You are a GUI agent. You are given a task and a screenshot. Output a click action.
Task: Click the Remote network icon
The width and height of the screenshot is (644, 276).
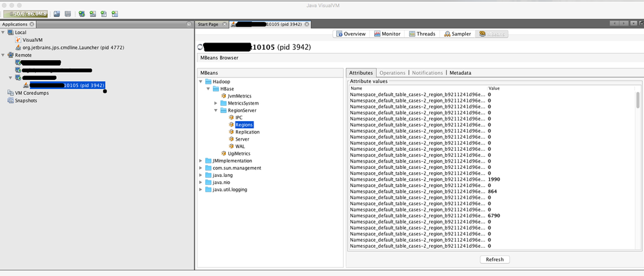11,55
